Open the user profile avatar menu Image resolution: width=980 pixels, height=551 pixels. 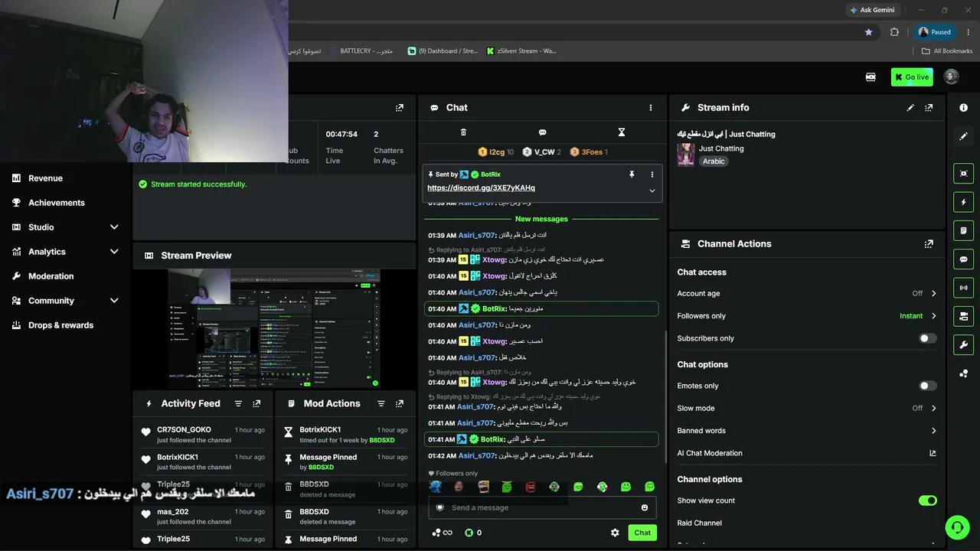951,77
